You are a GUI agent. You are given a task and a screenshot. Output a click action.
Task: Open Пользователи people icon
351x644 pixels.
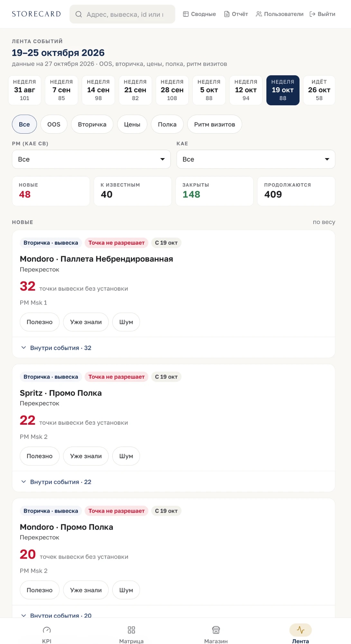259,14
